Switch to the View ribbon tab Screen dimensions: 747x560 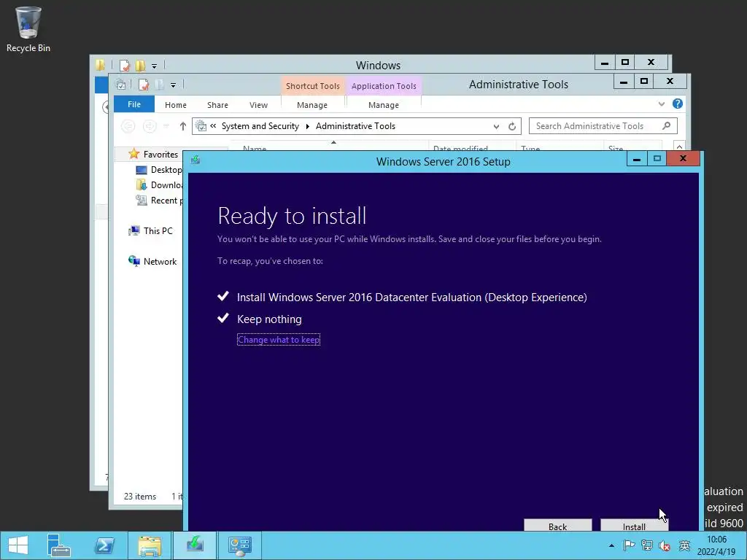258,105
